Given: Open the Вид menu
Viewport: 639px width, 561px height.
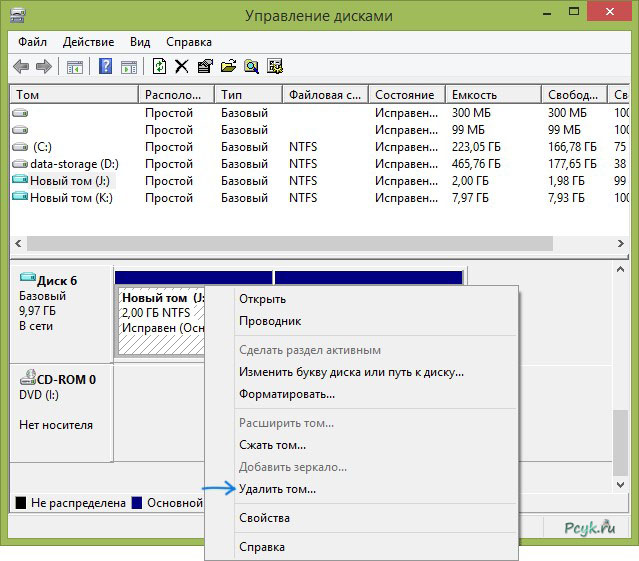Looking at the screenshot, I should click(140, 42).
